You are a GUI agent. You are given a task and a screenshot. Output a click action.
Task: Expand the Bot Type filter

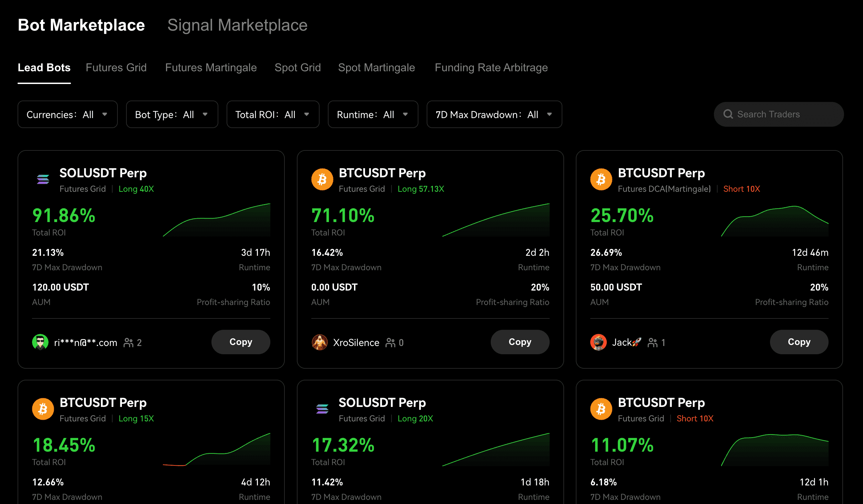172,114
